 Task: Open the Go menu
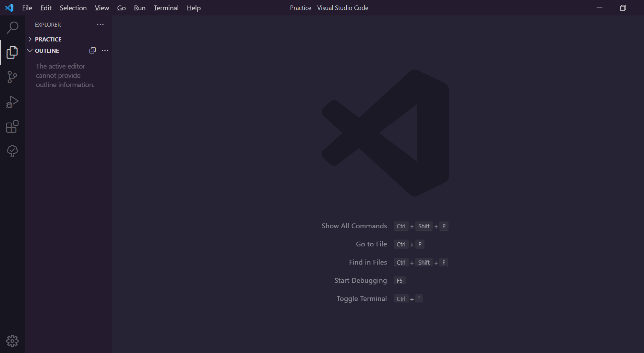pyautogui.click(x=121, y=8)
